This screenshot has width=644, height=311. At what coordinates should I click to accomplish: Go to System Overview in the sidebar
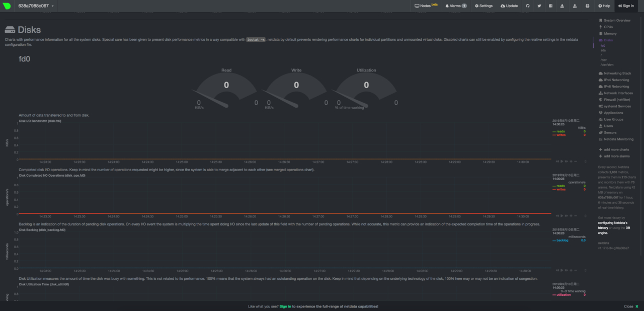tap(614, 21)
